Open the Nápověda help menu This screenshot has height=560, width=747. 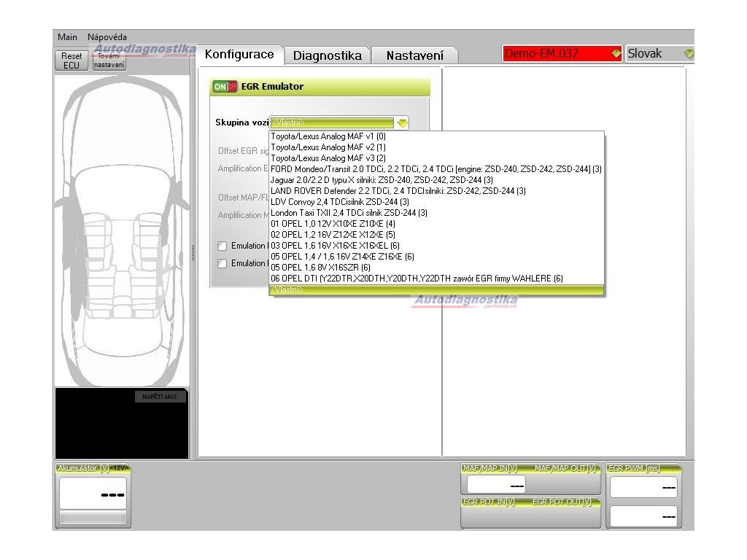pos(107,37)
